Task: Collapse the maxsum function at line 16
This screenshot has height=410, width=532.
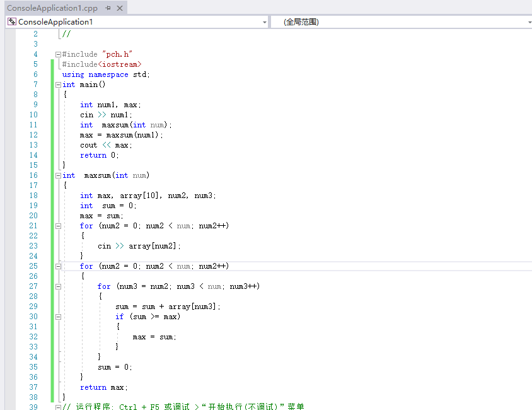Action: pos(58,175)
